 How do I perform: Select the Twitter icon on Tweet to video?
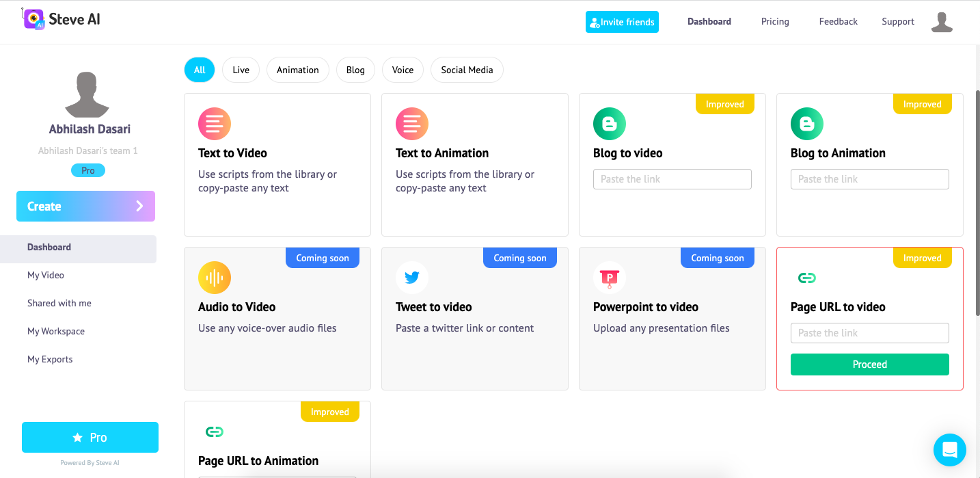click(411, 278)
